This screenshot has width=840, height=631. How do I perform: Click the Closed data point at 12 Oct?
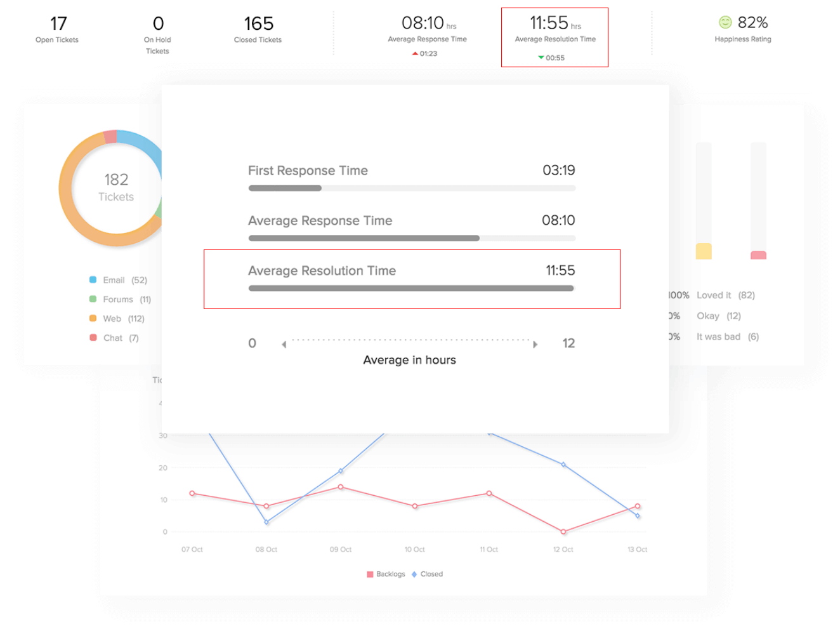[563, 465]
